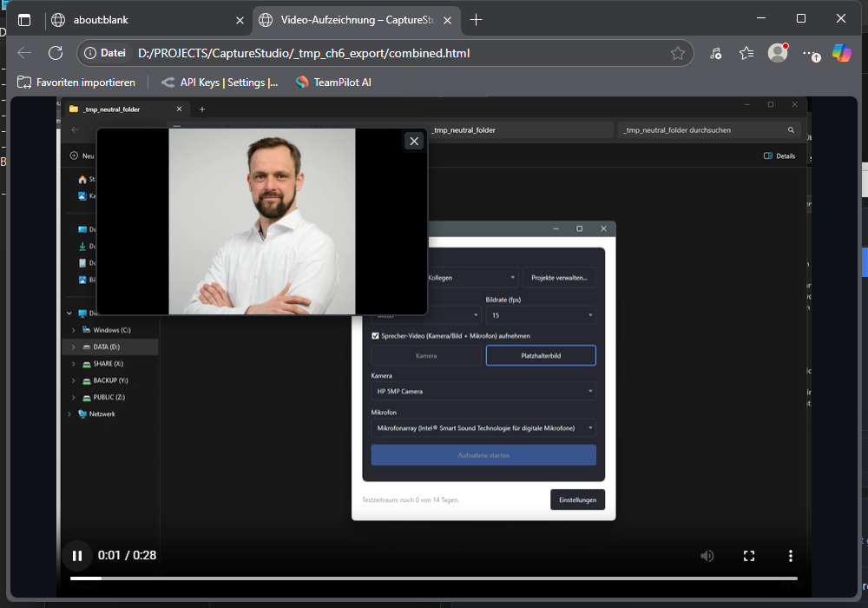Open the Kollegen project dropdown
This screenshot has height=608, width=868.
coord(473,277)
